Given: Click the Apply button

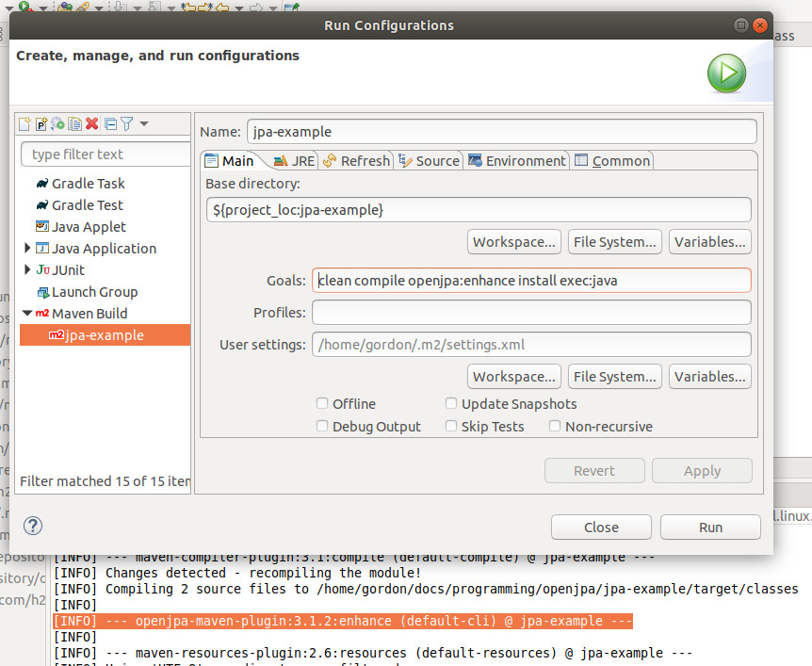Looking at the screenshot, I should 702,471.
